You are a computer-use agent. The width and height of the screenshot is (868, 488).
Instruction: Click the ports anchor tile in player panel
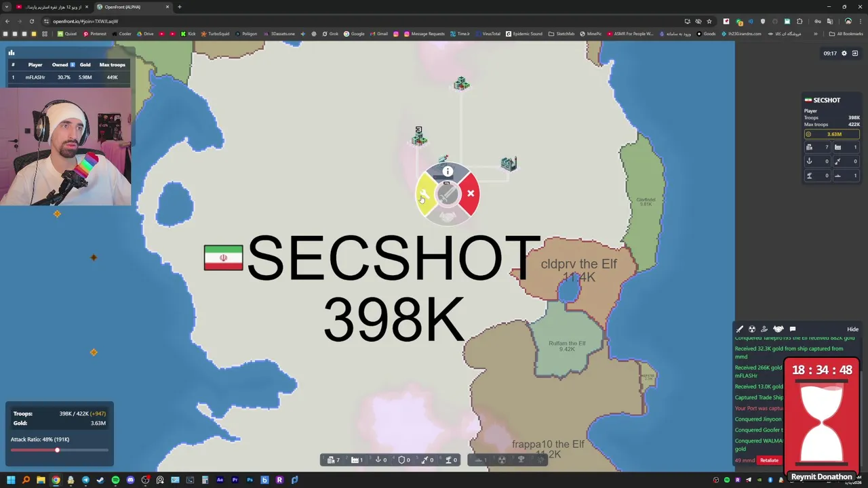(817, 161)
